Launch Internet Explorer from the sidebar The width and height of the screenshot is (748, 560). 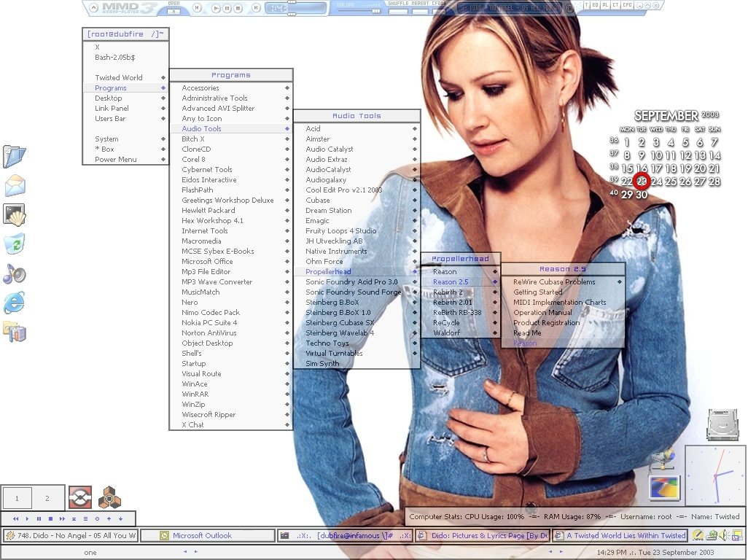tap(15, 303)
